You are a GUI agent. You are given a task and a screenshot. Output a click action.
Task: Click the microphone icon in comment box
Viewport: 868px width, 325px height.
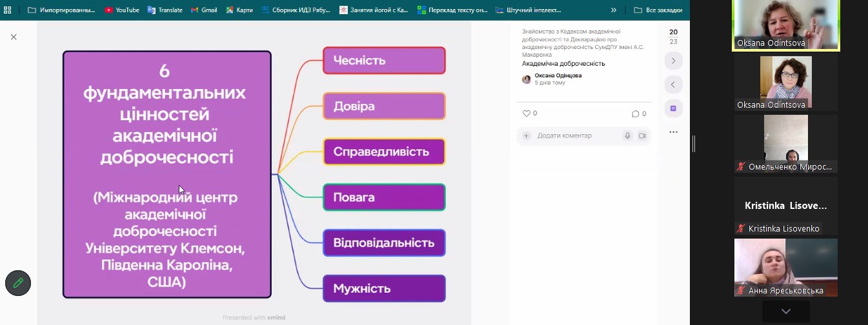[627, 136]
